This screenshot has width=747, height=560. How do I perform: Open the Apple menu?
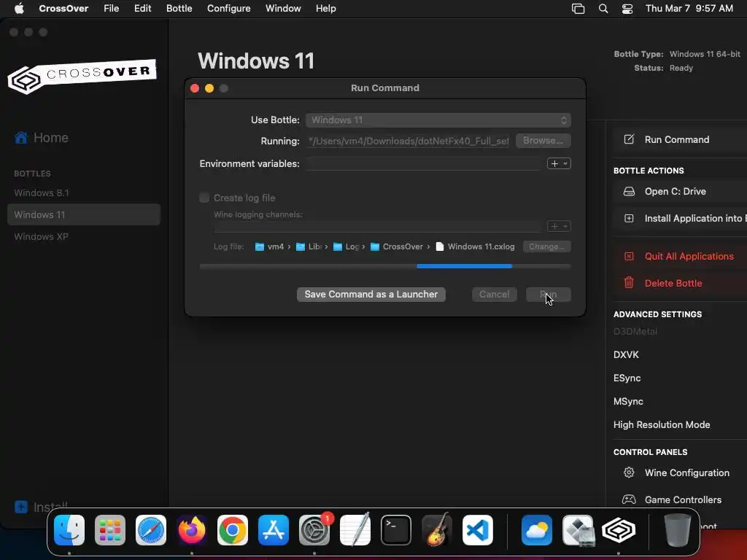coord(19,9)
